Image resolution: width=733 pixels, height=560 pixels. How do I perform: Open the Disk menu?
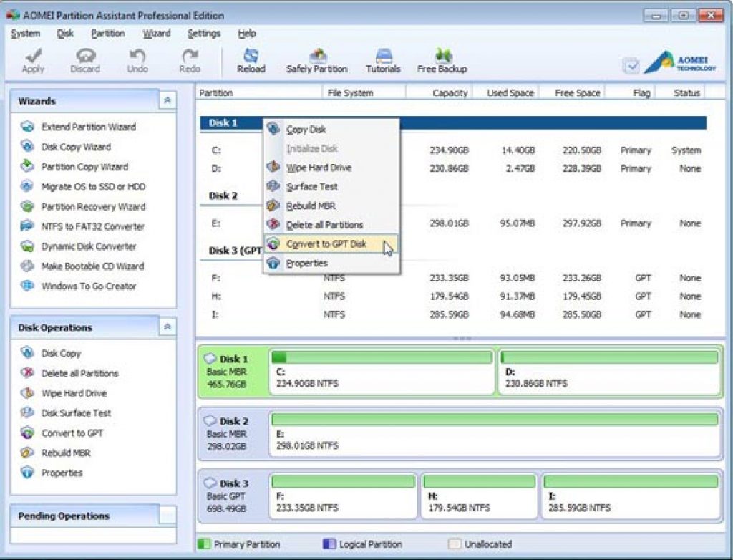tap(65, 33)
